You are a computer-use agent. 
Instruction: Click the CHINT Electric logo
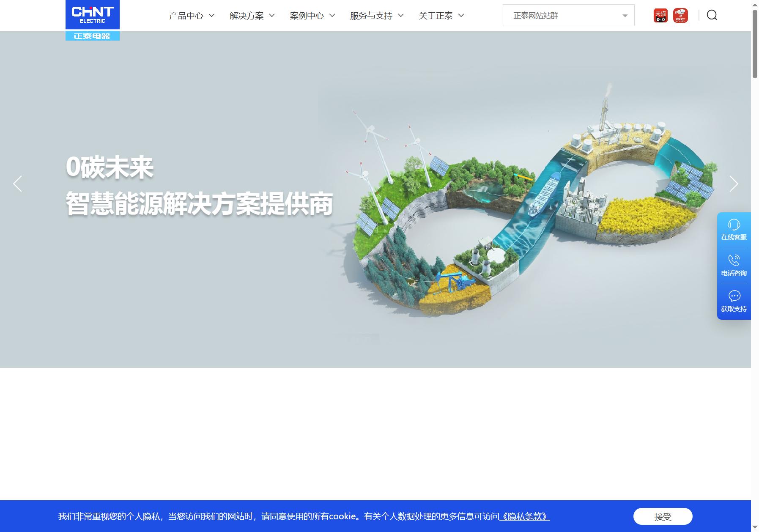(93, 20)
